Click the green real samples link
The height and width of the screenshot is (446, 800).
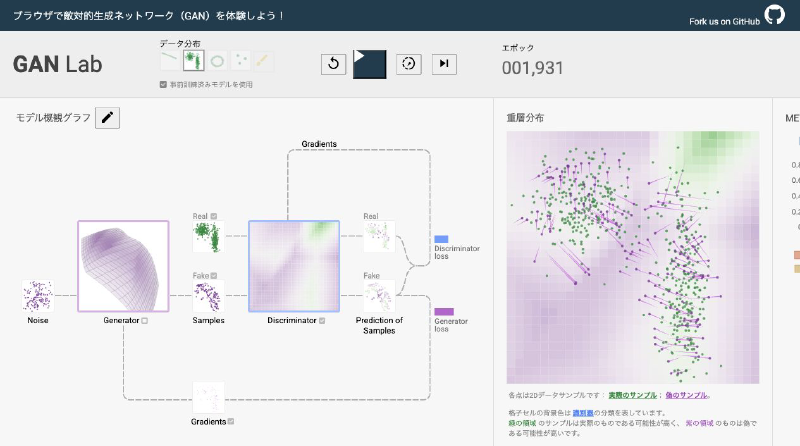pos(632,395)
